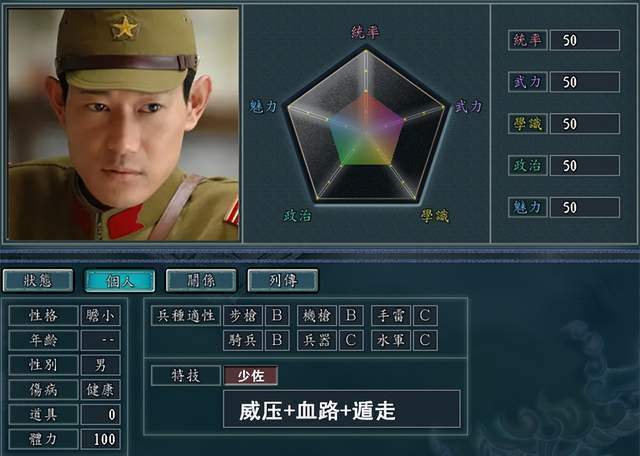Click the 水軍 aptitude cell
Image resolution: width=640 pixels, height=456 pixels.
pyautogui.click(x=391, y=340)
